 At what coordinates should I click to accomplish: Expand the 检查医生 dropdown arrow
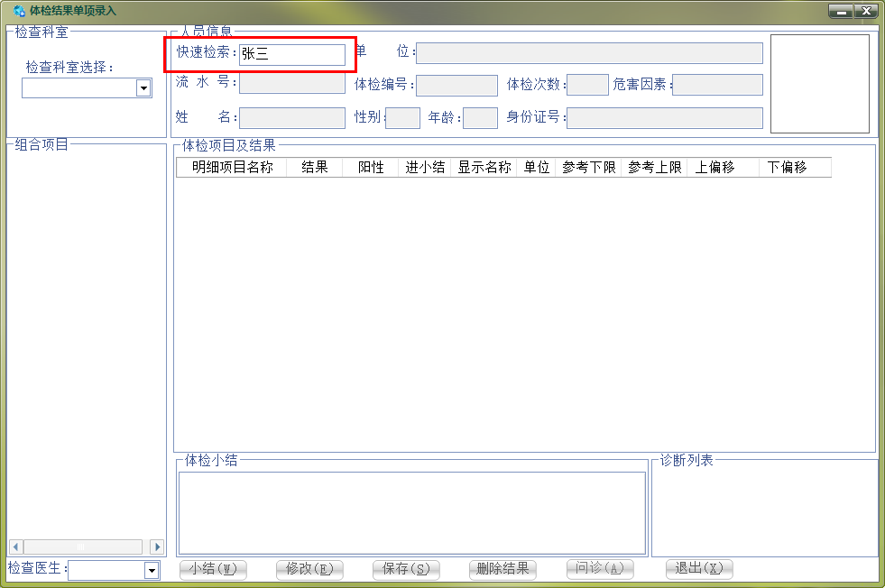pos(152,571)
